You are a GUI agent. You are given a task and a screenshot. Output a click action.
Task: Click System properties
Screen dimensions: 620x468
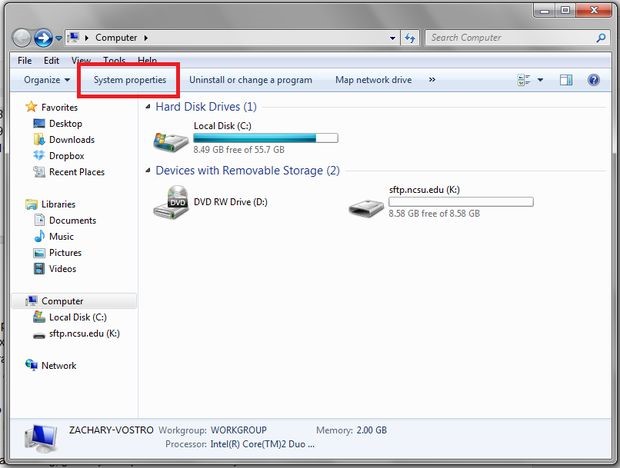click(130, 80)
